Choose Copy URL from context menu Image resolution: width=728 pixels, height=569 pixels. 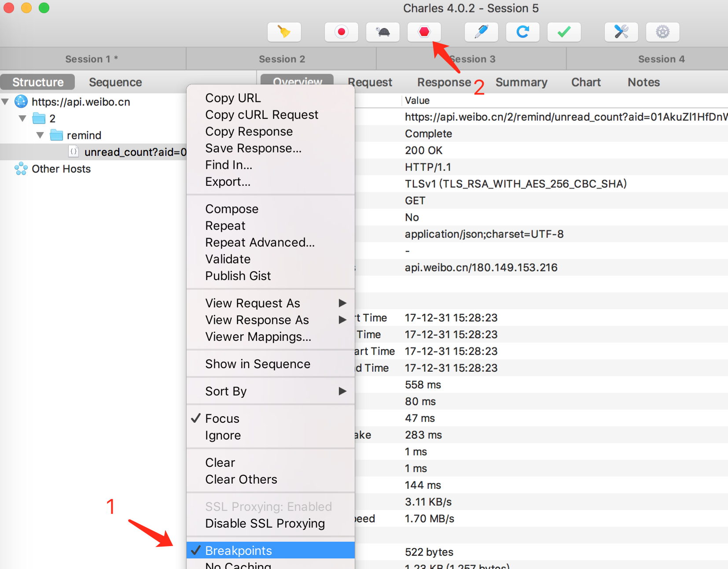[x=271, y=98]
